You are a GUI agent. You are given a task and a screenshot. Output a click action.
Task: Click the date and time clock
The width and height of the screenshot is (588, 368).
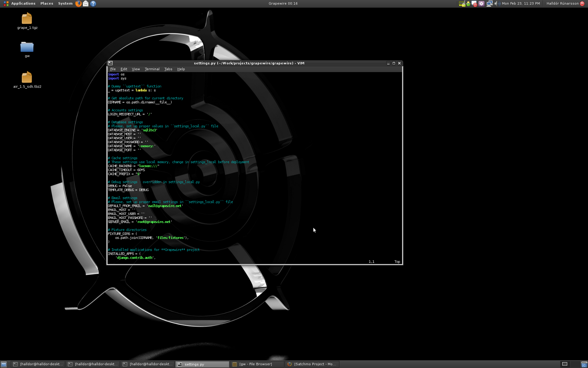521,4
